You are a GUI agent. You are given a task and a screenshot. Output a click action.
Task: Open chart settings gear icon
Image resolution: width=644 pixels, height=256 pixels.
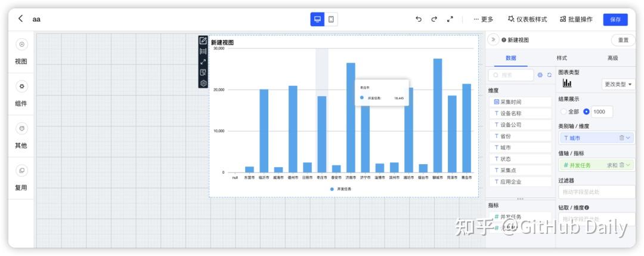203,84
